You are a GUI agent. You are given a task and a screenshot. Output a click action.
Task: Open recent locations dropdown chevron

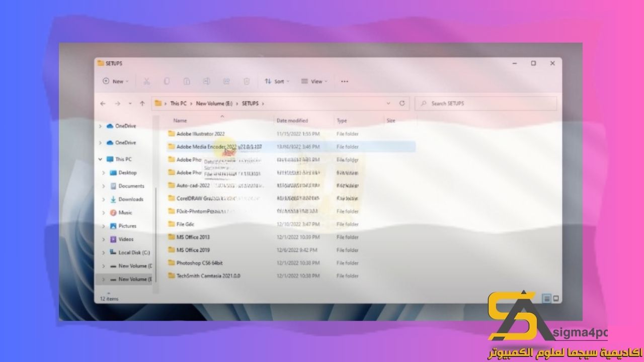click(130, 103)
